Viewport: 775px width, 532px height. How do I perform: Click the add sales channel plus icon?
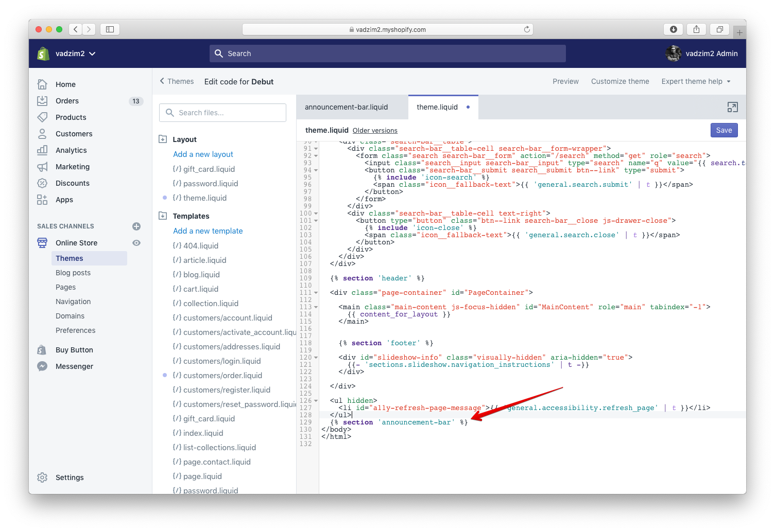pos(136,226)
